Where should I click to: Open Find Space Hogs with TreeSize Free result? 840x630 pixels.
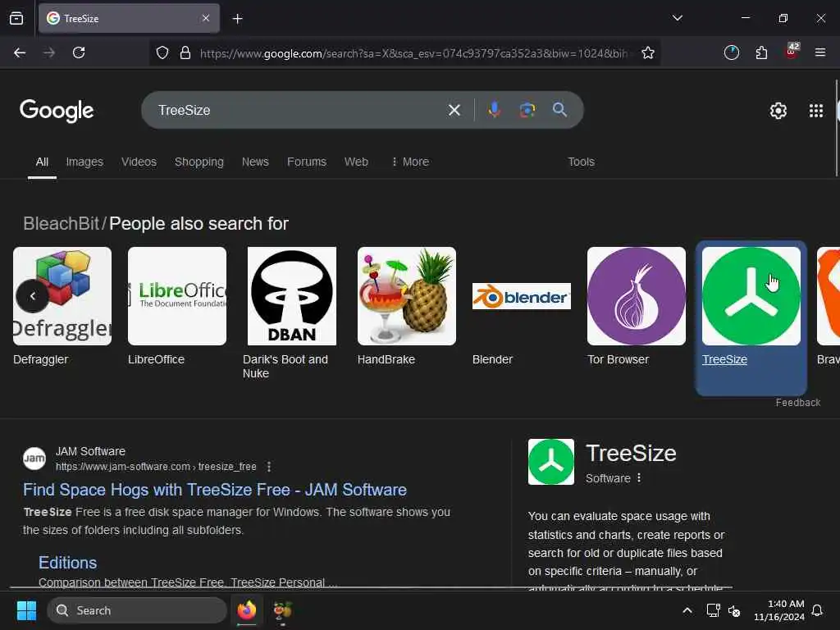215,490
